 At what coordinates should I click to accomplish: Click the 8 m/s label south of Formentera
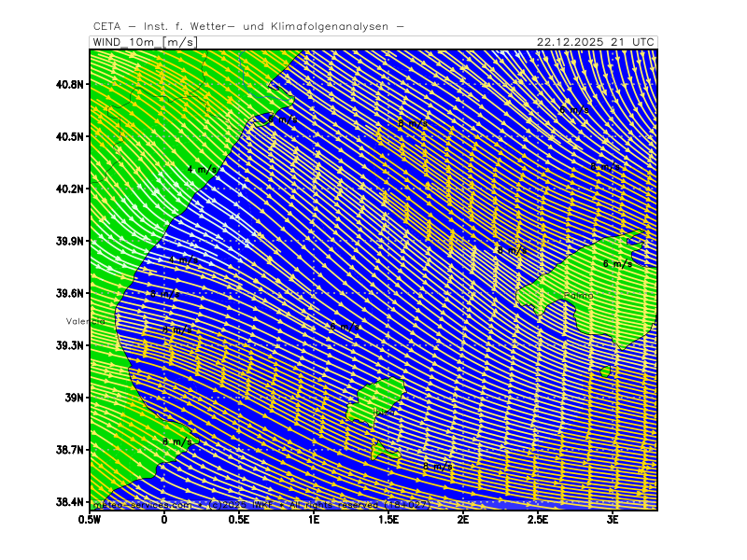tap(437, 467)
